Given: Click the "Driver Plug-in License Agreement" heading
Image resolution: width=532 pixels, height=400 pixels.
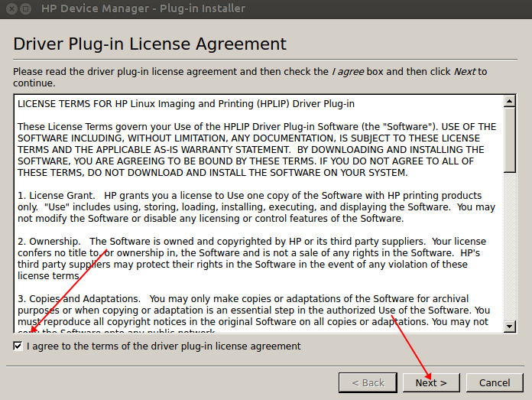Looking at the screenshot, I should 150,44.
